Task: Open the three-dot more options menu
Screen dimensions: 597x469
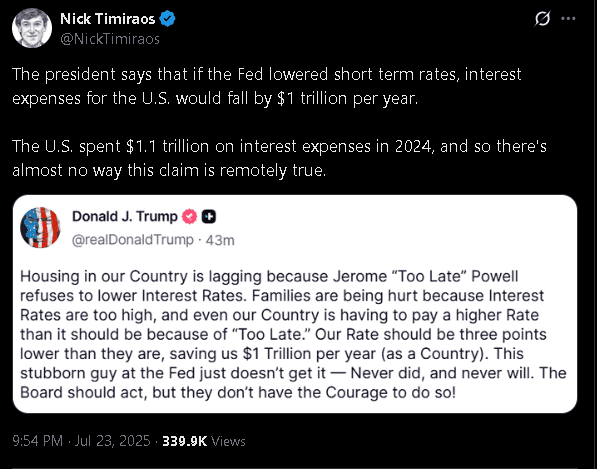Action: tap(568, 18)
